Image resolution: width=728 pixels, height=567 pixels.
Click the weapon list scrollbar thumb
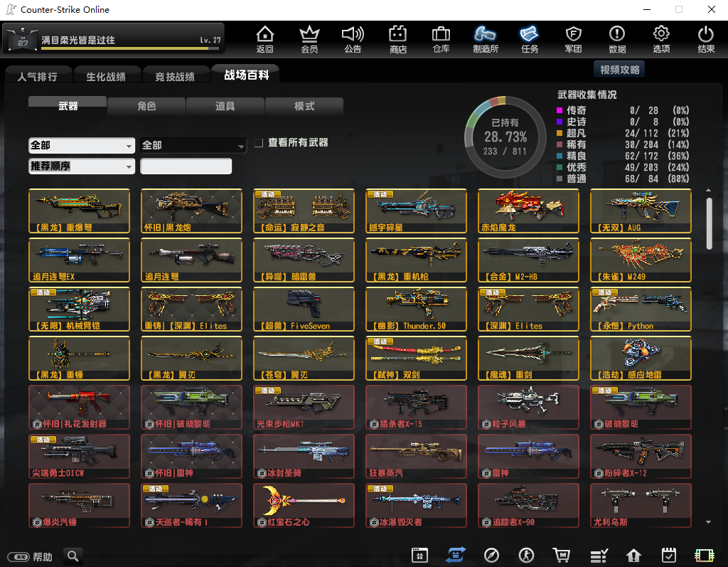pos(709,223)
